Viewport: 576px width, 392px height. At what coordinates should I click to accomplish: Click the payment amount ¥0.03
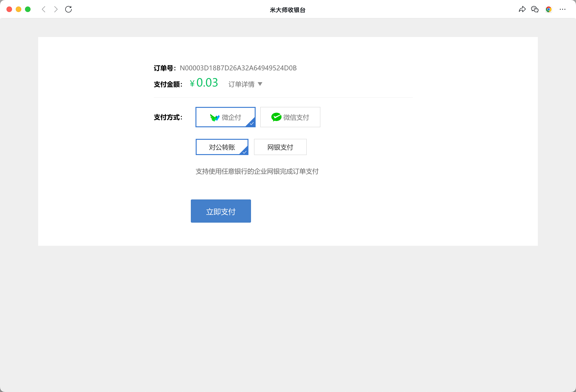(204, 83)
